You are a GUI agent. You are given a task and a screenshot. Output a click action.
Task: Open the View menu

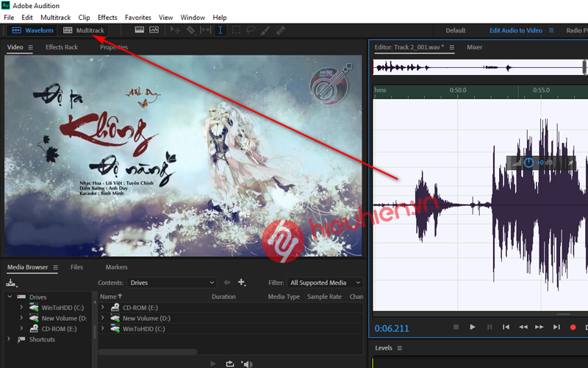(x=165, y=18)
